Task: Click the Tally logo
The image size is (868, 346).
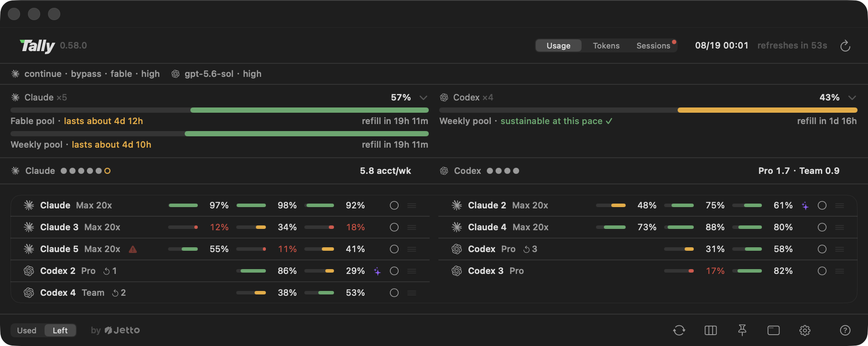Action: pyautogui.click(x=37, y=45)
